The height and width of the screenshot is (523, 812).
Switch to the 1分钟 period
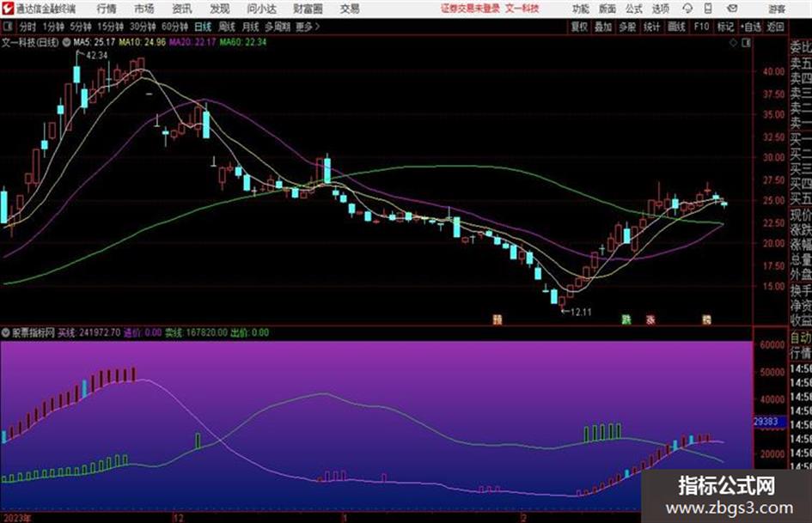[x=52, y=27]
